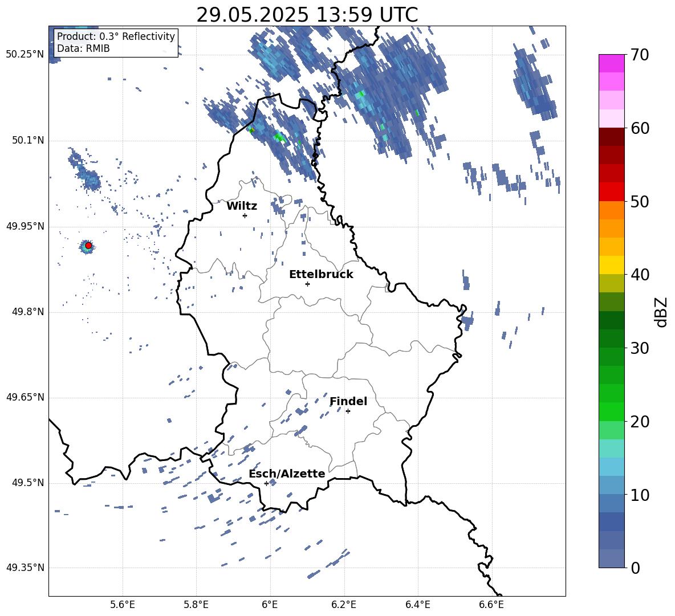Pick the bright red swatch above 50 dBZ
675x616 pixels.
612,192
